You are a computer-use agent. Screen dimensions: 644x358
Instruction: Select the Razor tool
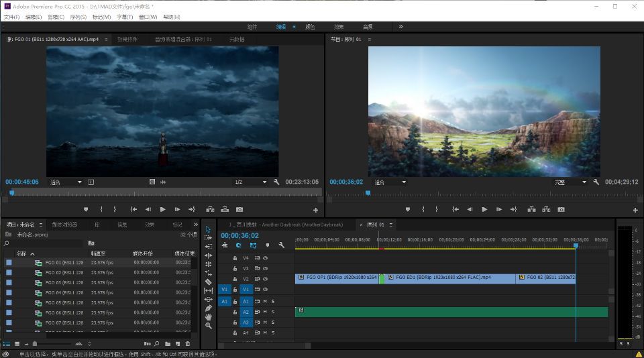(208, 282)
